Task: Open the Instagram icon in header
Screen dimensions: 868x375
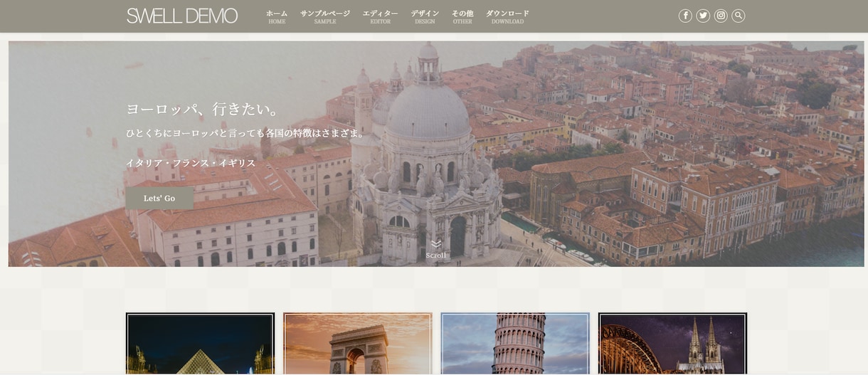Action: (x=721, y=16)
